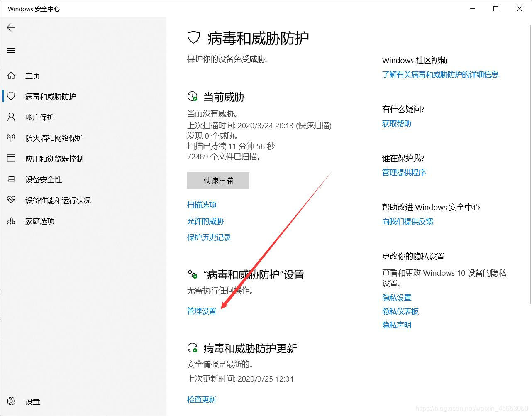
Task: Click the signal icon for 防火墙和网络保护
Action: pyautogui.click(x=11, y=138)
